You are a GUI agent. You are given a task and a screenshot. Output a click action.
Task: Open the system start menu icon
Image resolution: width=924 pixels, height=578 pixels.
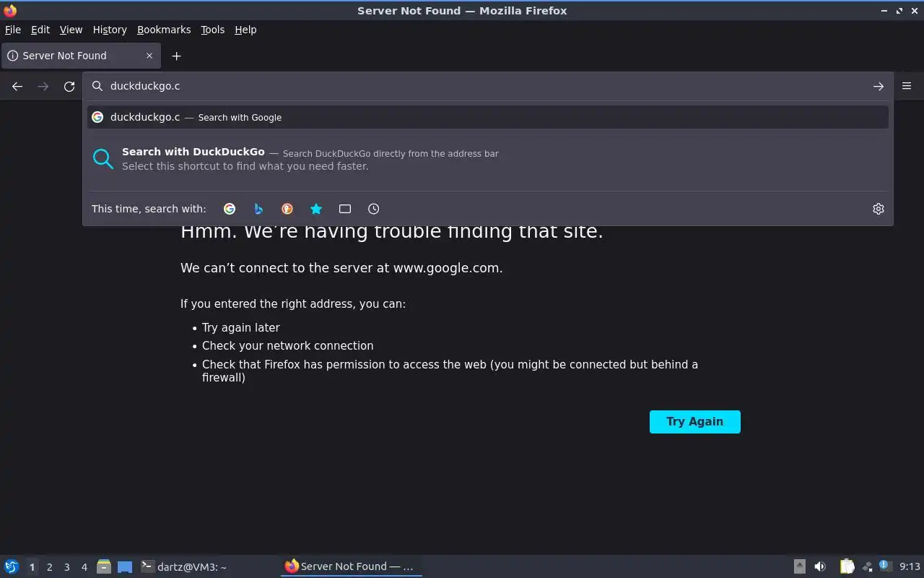click(x=11, y=566)
